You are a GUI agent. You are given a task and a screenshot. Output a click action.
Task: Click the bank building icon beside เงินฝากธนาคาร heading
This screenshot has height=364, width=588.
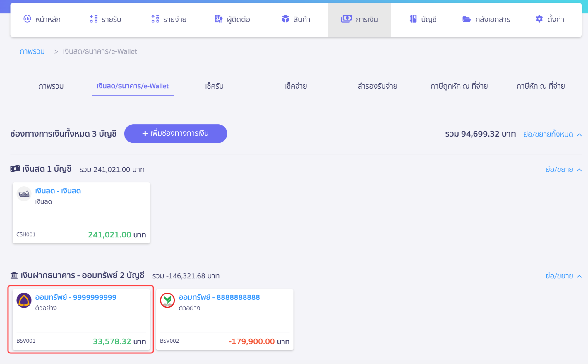[x=14, y=275]
